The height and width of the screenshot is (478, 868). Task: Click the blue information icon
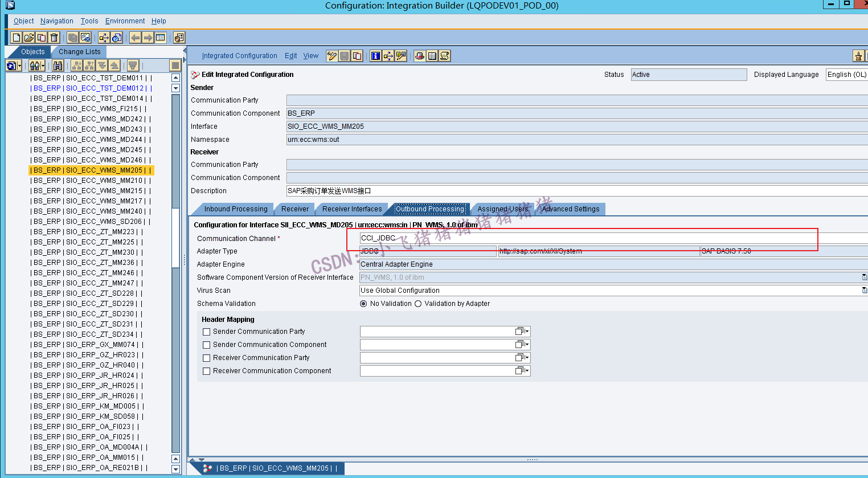coord(375,56)
